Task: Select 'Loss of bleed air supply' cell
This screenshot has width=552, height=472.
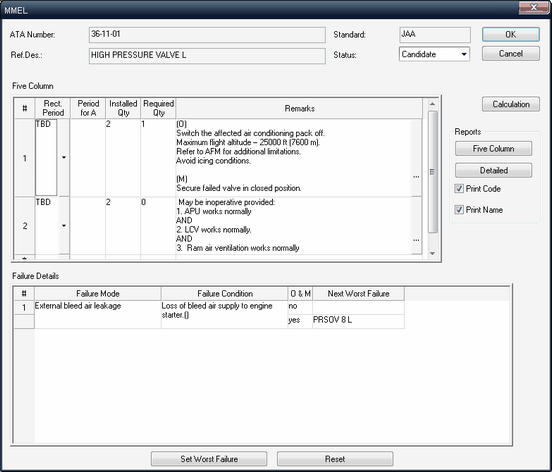Action: point(225,314)
